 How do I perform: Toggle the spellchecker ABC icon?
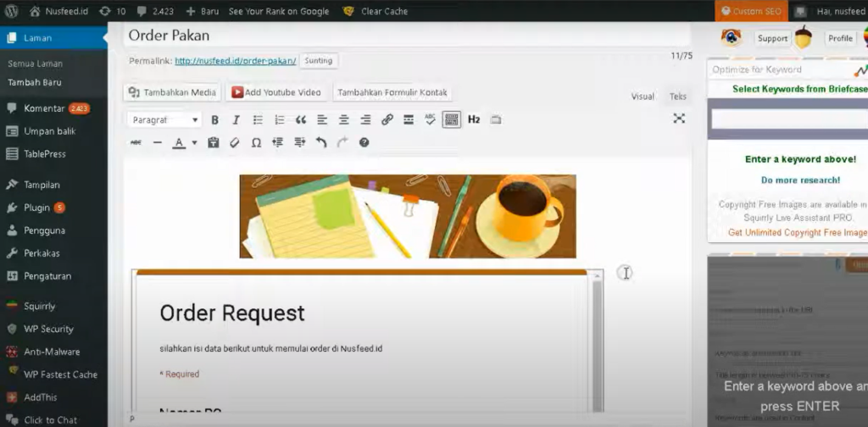coord(430,119)
